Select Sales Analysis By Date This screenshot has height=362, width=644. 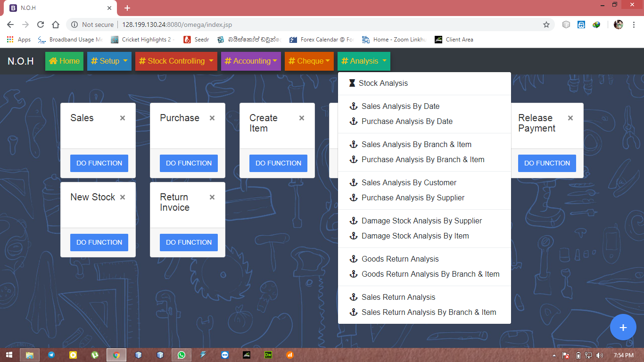[424, 107]
